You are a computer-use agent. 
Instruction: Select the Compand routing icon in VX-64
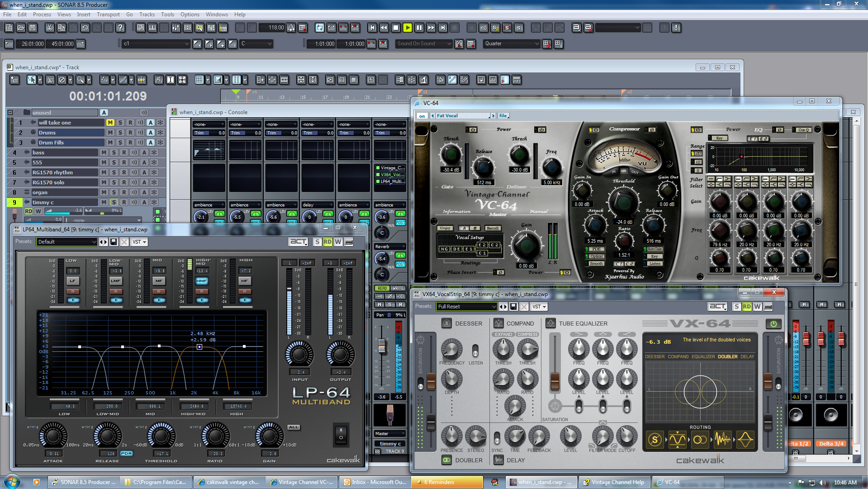pyautogui.click(x=677, y=439)
